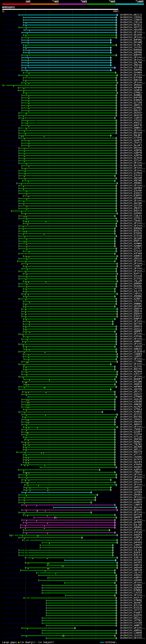Image resolution: width=146 pixels, height=644 pixels.
Task: Click the white query sequence bar
Action: (60, 10)
